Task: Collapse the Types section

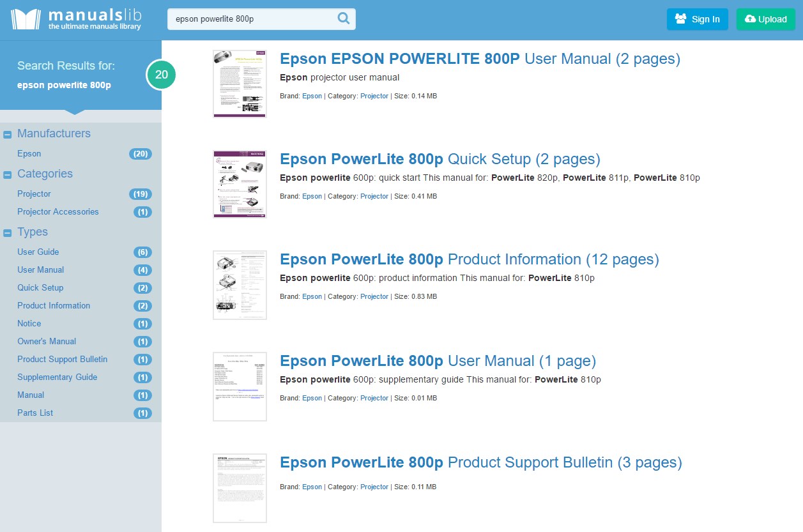Action: pos(8,232)
